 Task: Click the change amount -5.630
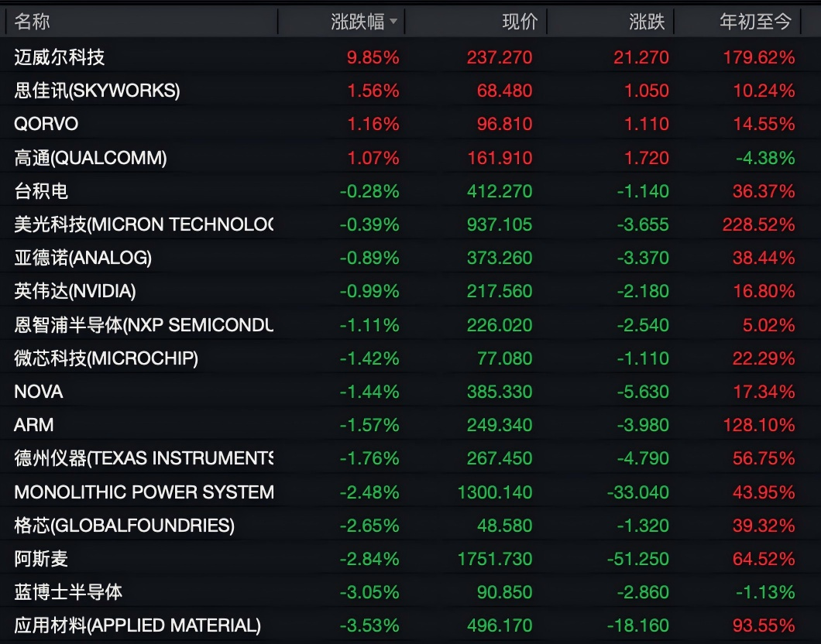pos(643,392)
